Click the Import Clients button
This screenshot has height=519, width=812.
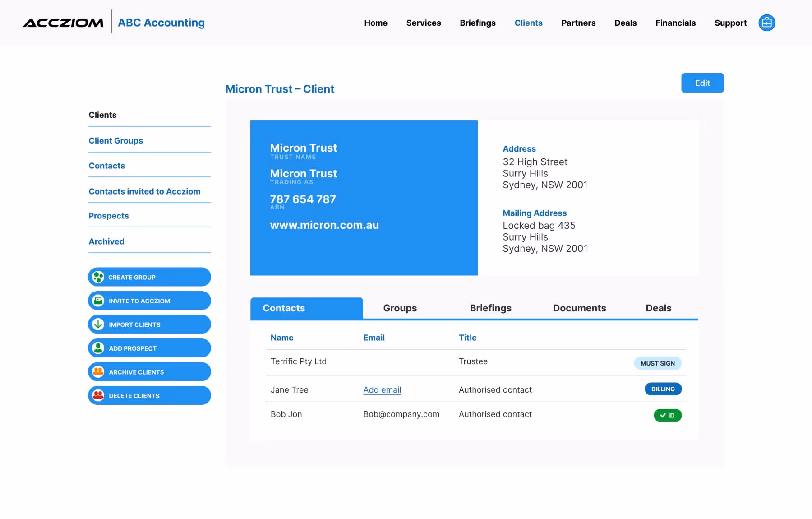149,324
